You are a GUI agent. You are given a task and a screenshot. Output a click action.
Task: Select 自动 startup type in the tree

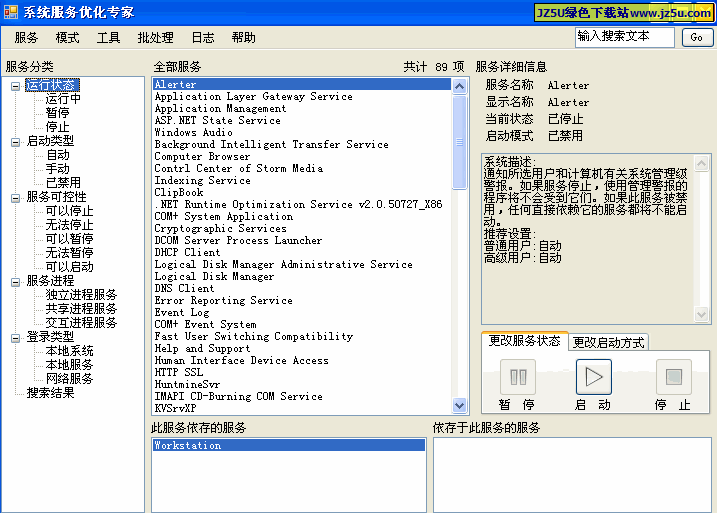58,155
